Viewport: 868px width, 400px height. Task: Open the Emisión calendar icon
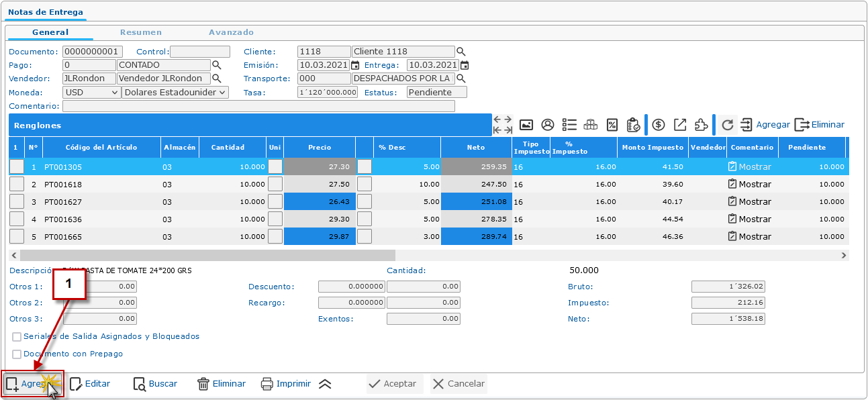(x=355, y=65)
